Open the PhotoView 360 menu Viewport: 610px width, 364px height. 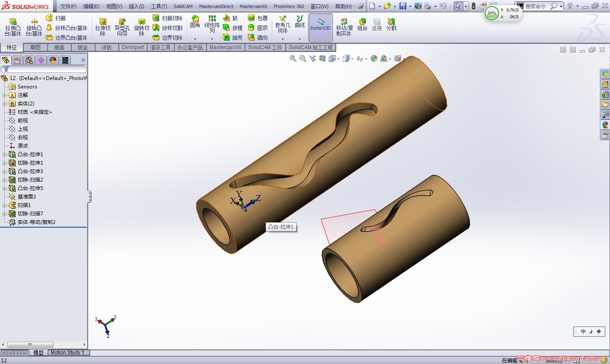288,6
